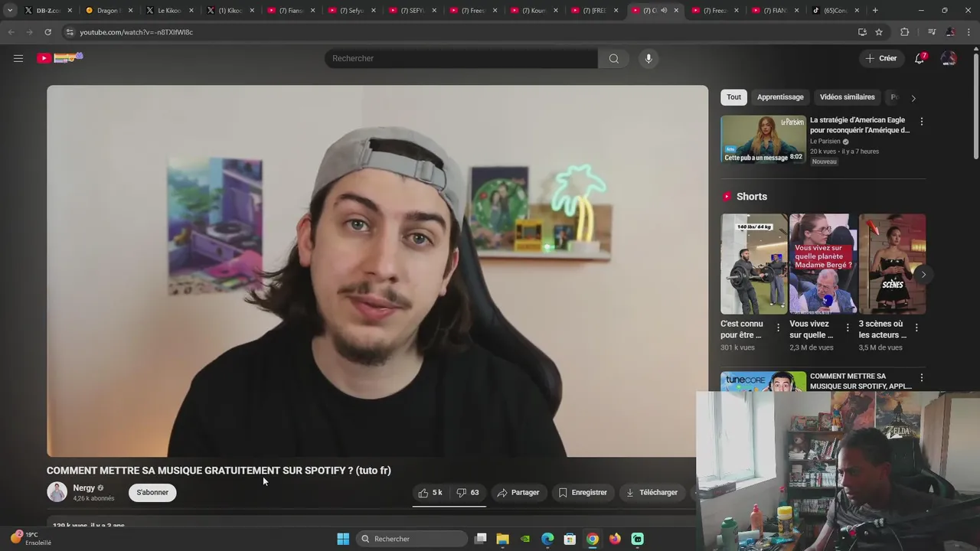980x551 pixels.
Task: Open NVIDIA app from taskbar
Action: 525,539
